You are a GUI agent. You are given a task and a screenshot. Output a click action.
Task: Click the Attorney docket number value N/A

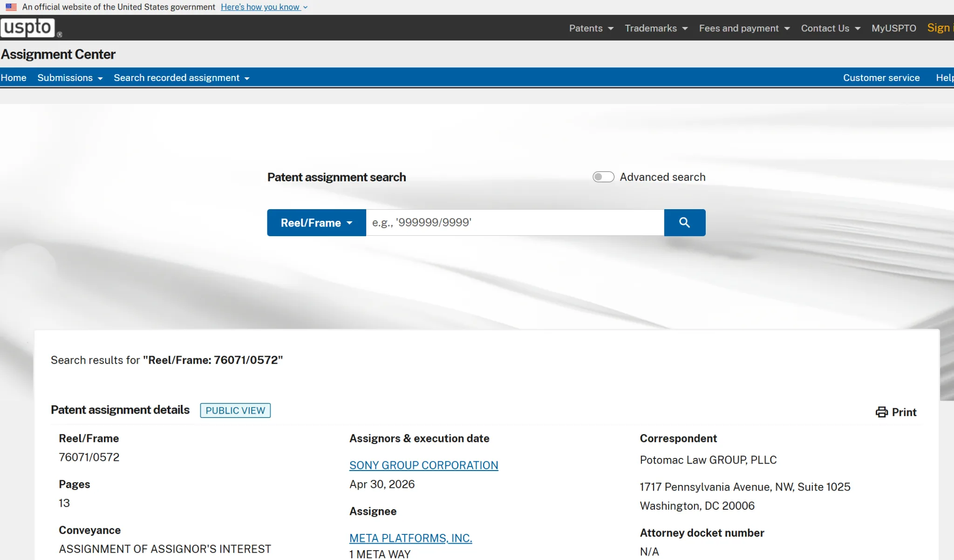coord(649,552)
